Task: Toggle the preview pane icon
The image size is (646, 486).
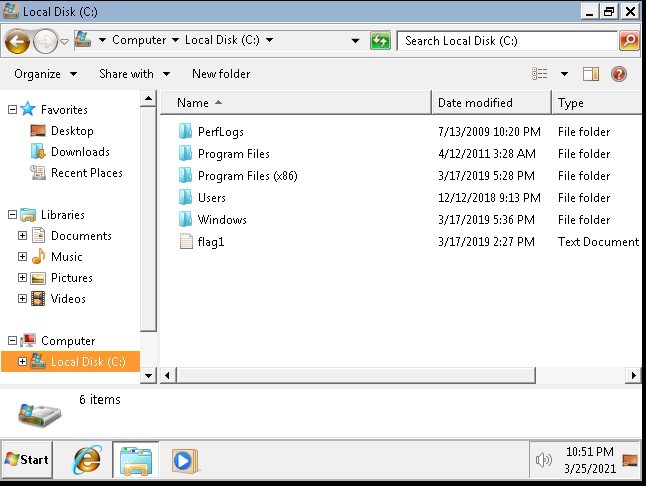Action: [x=591, y=74]
